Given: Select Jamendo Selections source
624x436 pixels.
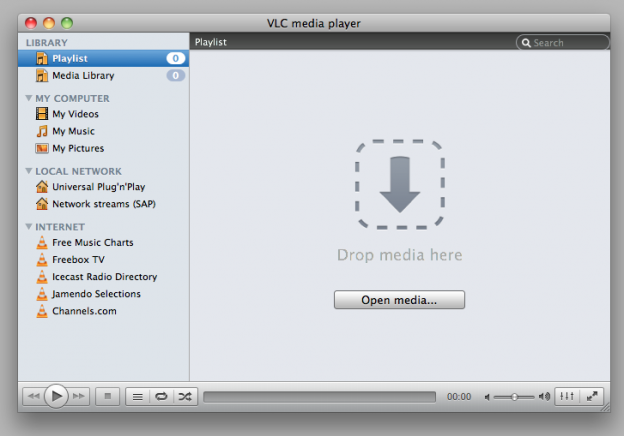Looking at the screenshot, I should [96, 294].
